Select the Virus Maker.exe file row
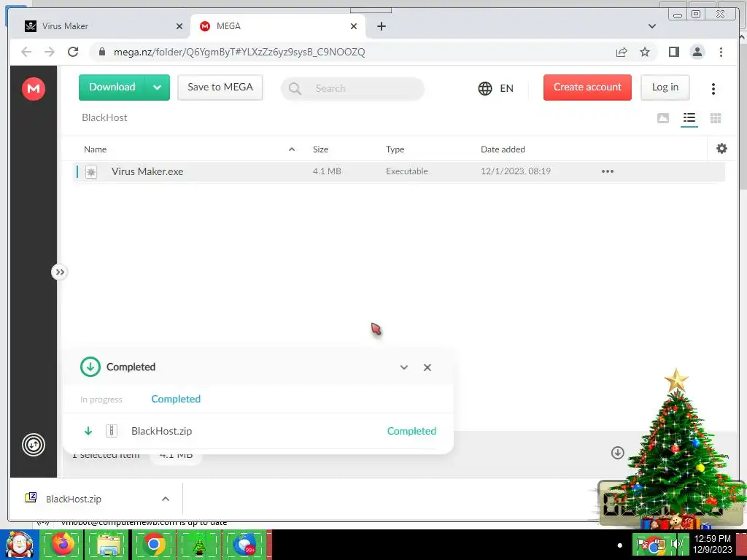Image resolution: width=747 pixels, height=560 pixels. click(x=399, y=171)
